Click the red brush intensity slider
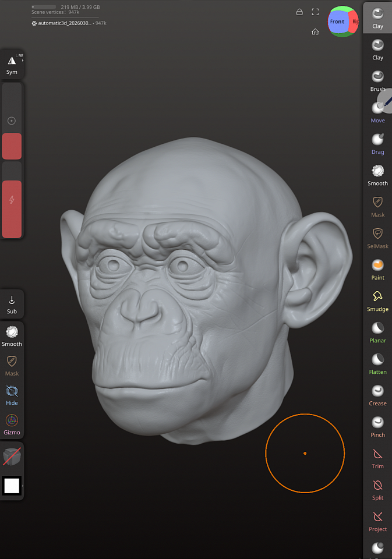The image size is (392, 559). pyautogui.click(x=12, y=208)
